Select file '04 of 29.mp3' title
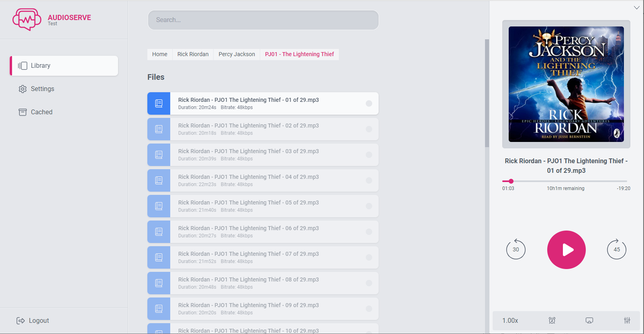The height and width of the screenshot is (334, 644). [249, 177]
